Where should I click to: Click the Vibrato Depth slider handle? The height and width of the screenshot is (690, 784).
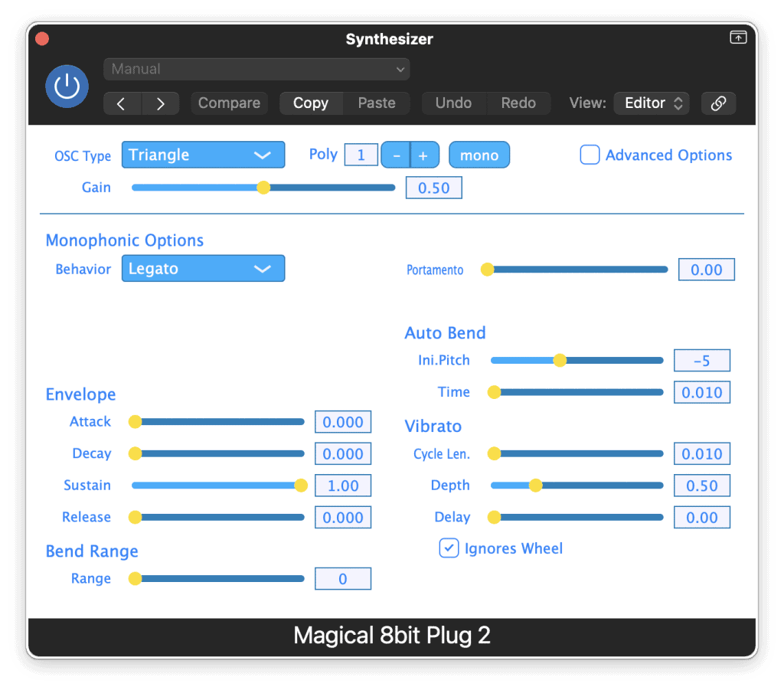click(x=535, y=485)
